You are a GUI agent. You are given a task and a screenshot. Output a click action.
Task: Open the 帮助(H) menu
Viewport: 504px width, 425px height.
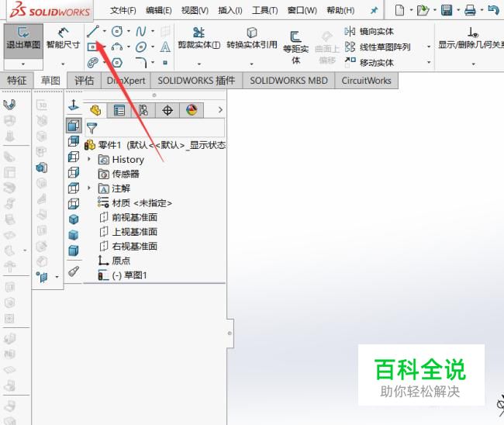click(x=340, y=11)
